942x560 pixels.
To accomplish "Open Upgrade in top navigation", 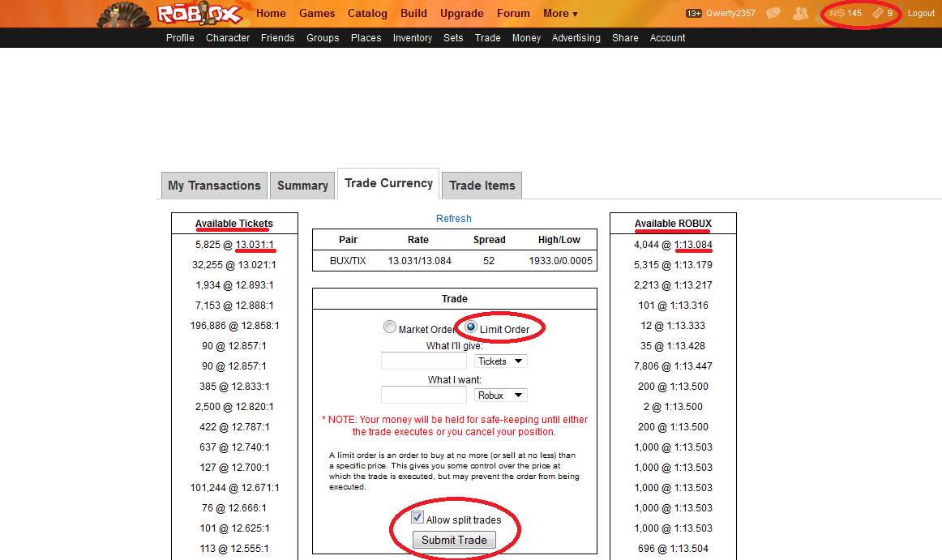I will pos(462,13).
